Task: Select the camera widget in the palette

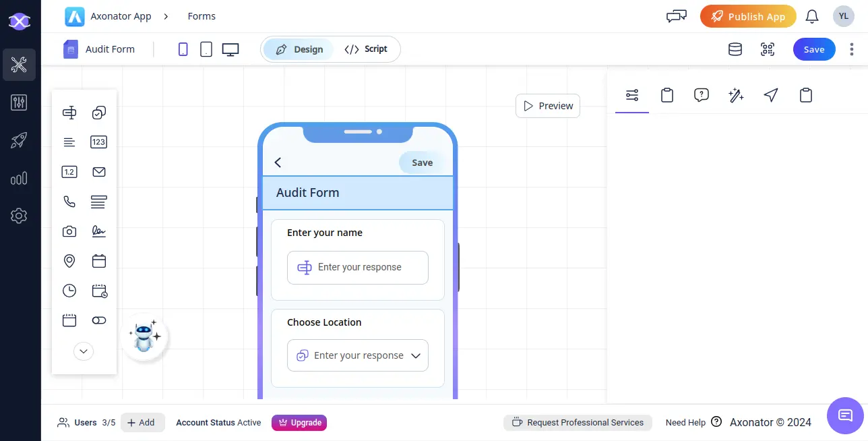Action: [x=69, y=231]
